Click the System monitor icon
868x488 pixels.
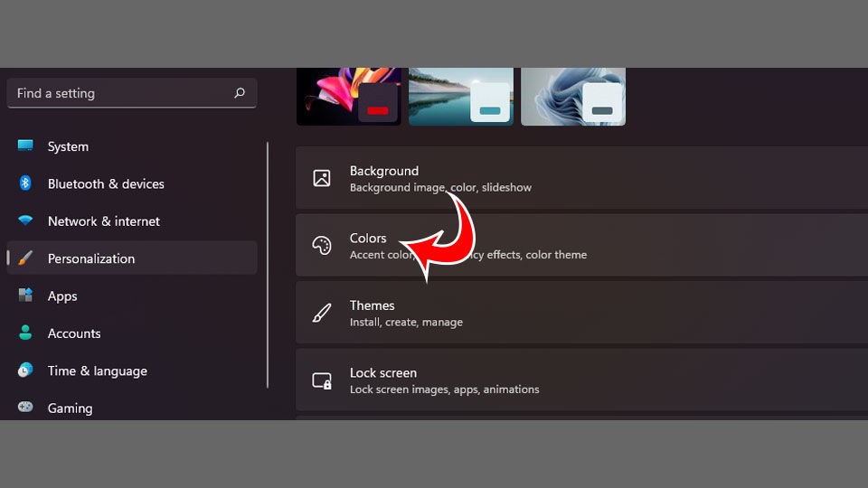[x=25, y=145]
